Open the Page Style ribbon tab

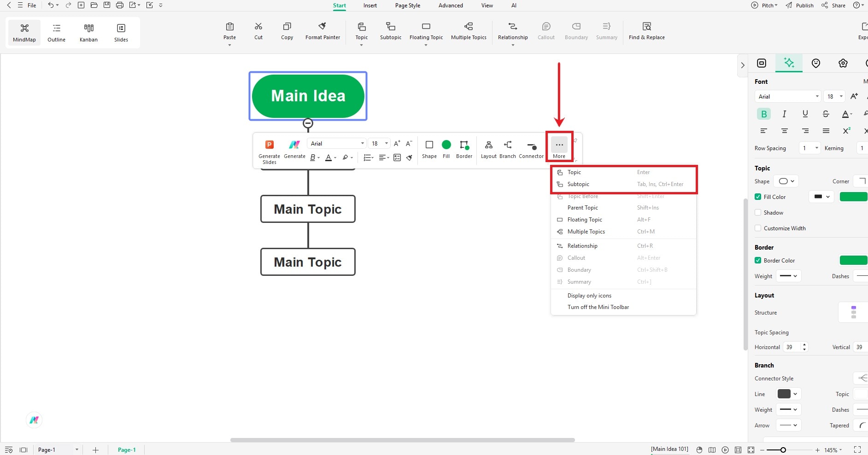click(x=408, y=6)
